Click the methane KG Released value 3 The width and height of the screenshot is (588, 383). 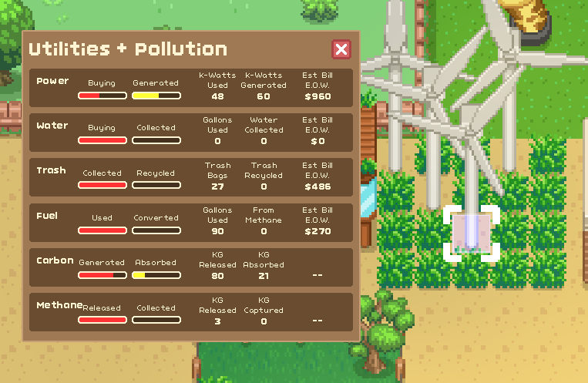217,321
